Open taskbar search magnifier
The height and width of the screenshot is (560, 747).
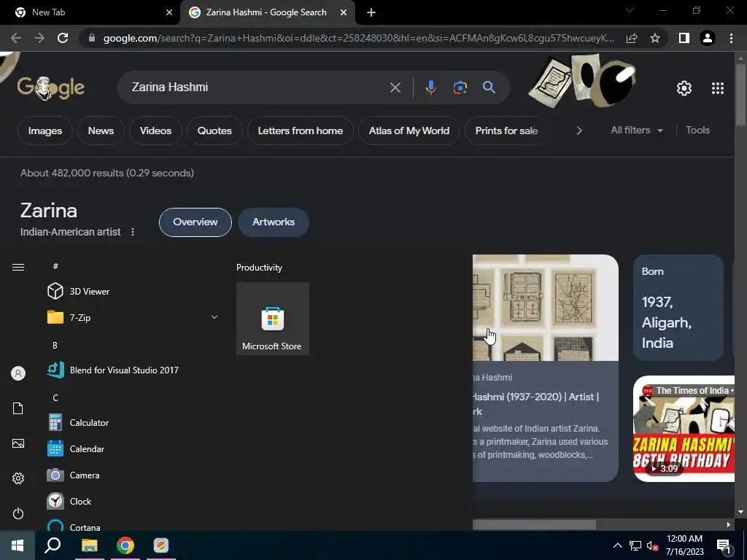(x=53, y=545)
